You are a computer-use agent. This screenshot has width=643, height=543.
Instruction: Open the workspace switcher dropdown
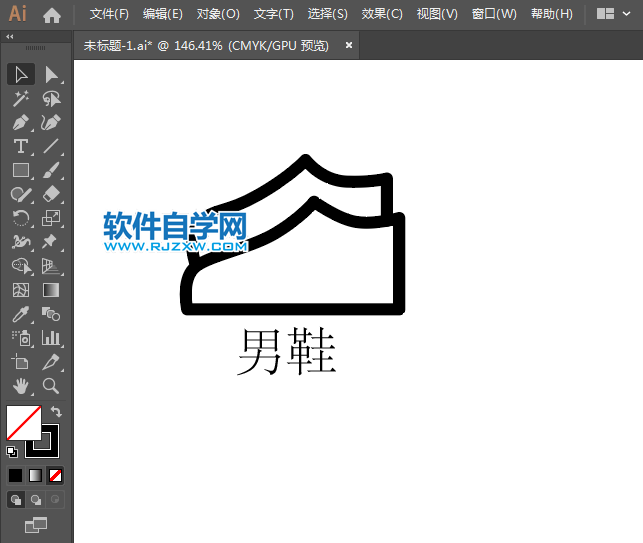point(614,14)
